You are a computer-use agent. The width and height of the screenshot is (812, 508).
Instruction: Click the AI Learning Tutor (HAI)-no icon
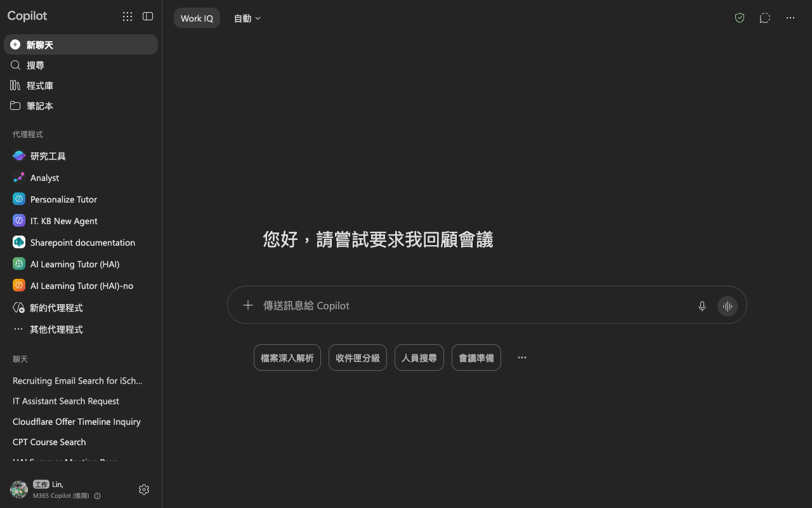tap(19, 286)
